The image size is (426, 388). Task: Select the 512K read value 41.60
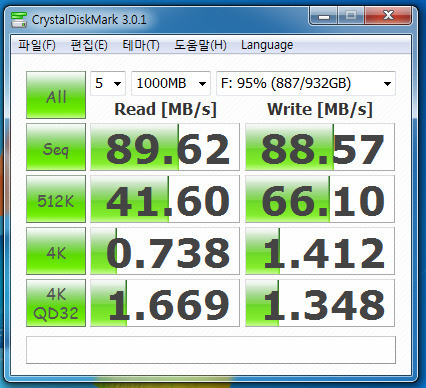(165, 199)
